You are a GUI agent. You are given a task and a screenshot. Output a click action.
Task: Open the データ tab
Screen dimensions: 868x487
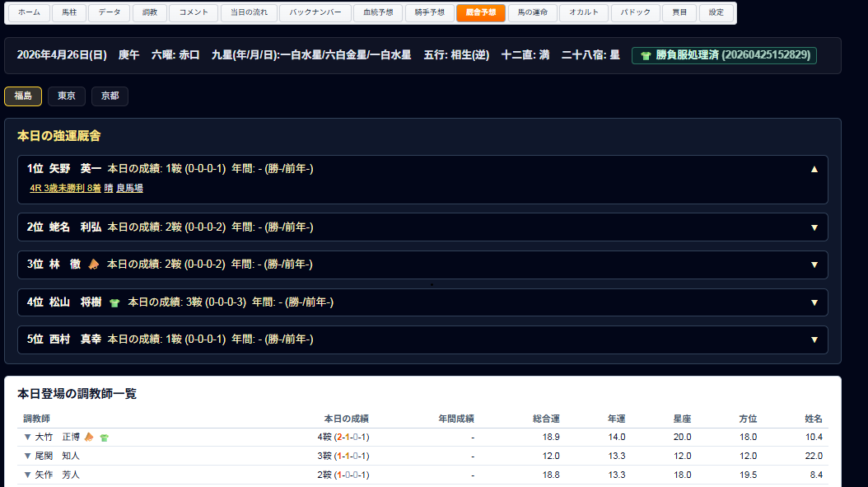(x=110, y=12)
